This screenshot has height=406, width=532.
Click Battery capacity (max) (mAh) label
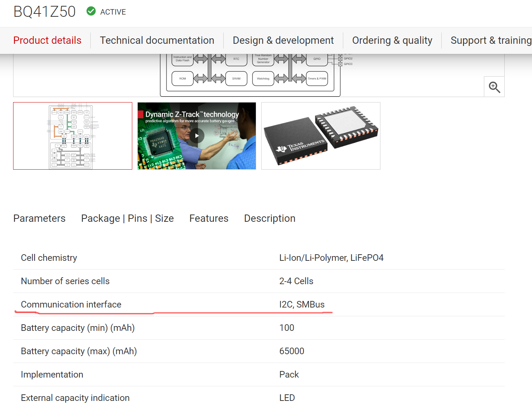point(79,351)
